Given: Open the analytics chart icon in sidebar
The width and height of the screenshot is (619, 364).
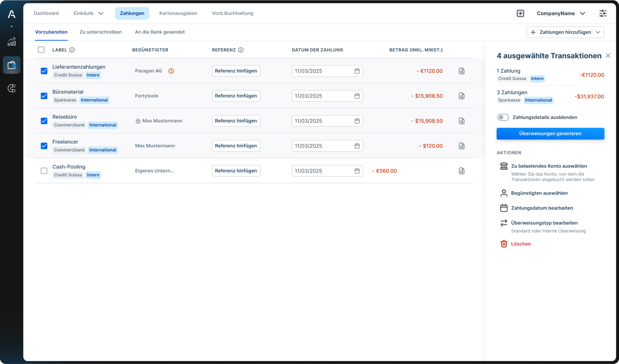Looking at the screenshot, I should tap(12, 42).
